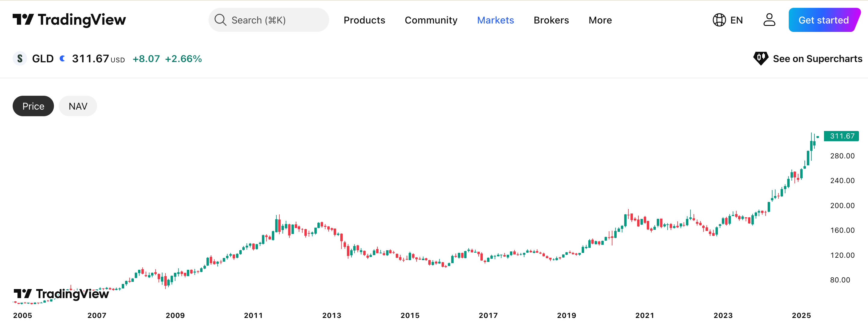Click the TradingView watermark on chart

coord(61,294)
